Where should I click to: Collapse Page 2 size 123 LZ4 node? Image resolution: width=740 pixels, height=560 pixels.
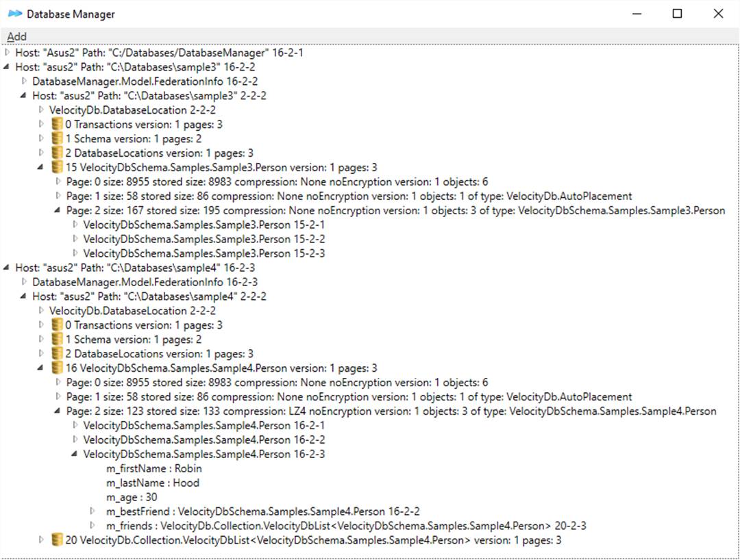coord(57,411)
